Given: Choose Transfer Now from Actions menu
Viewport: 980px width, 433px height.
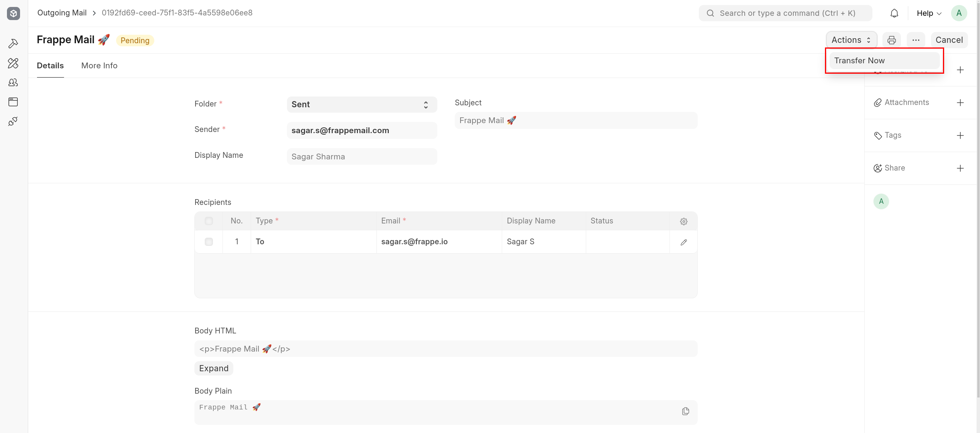Looking at the screenshot, I should 884,61.
